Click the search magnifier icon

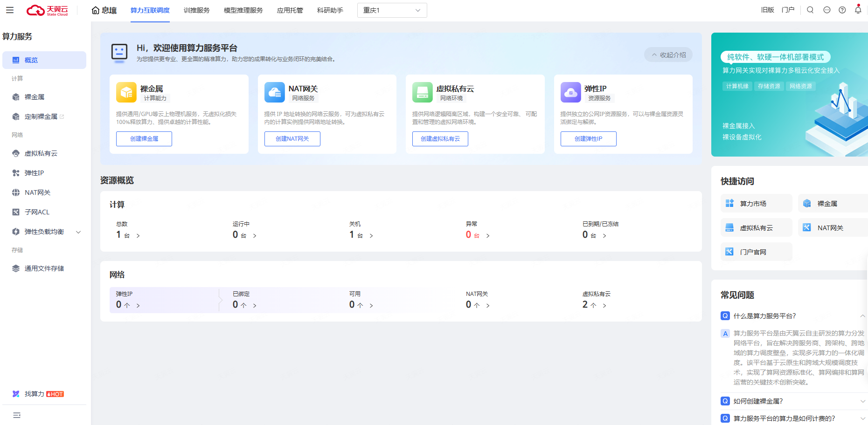tap(810, 10)
